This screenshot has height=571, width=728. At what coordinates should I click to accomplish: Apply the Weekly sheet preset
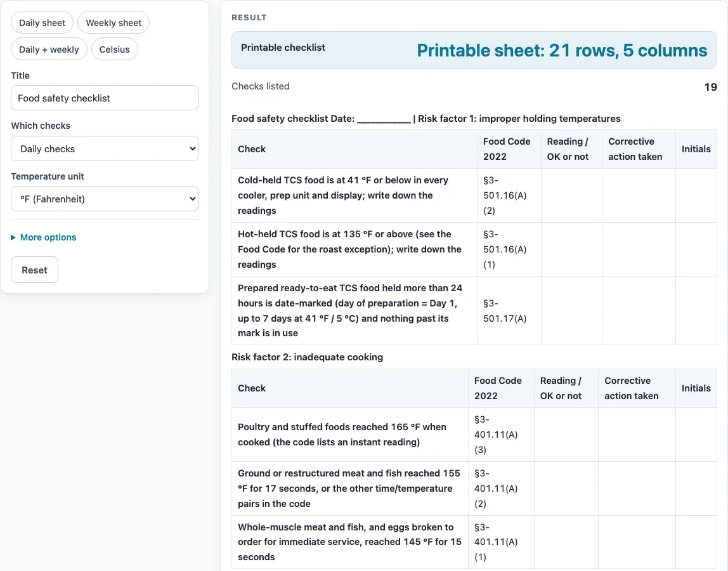(114, 23)
